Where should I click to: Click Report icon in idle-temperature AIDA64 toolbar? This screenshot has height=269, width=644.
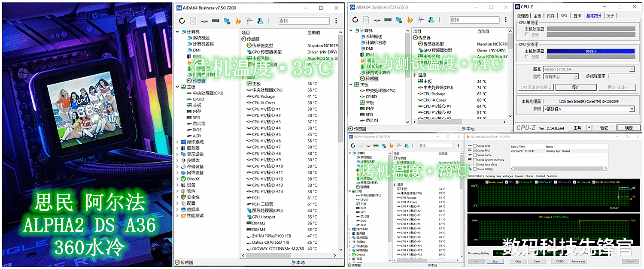(193, 21)
